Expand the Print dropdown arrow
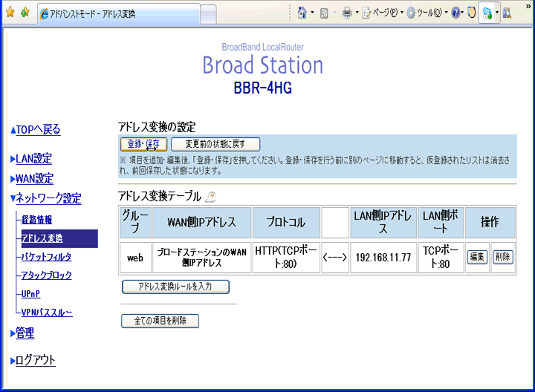 [357, 13]
